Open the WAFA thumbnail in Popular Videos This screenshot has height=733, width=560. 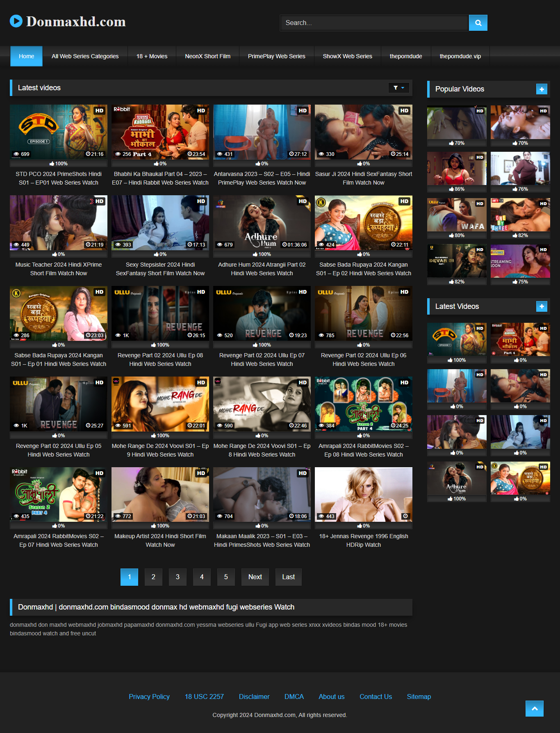[x=457, y=215]
